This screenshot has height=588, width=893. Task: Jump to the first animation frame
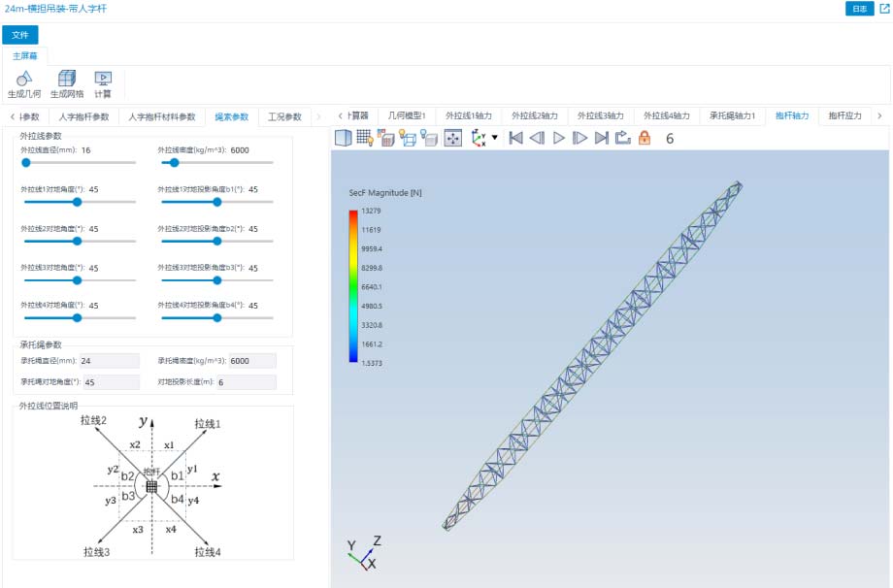pyautogui.click(x=516, y=138)
